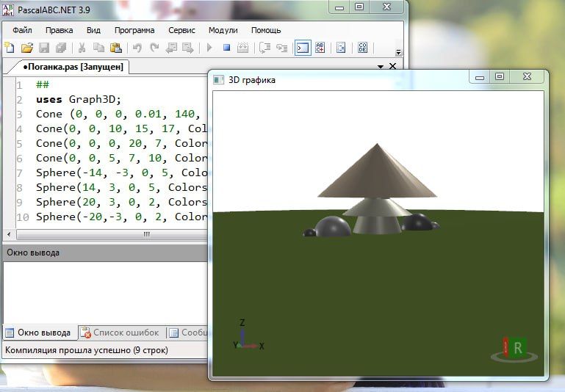Screen dimensions: 565x392
Task: Close the Поганка.pas editor tab with X
Action: 392,66
